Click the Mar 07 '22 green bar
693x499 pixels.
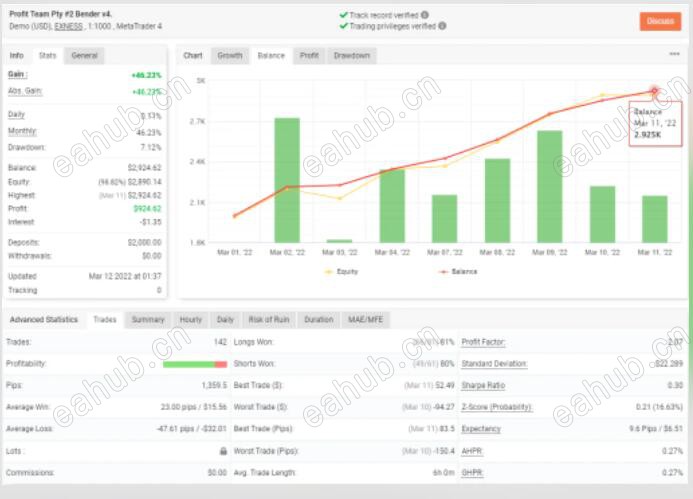coord(445,218)
